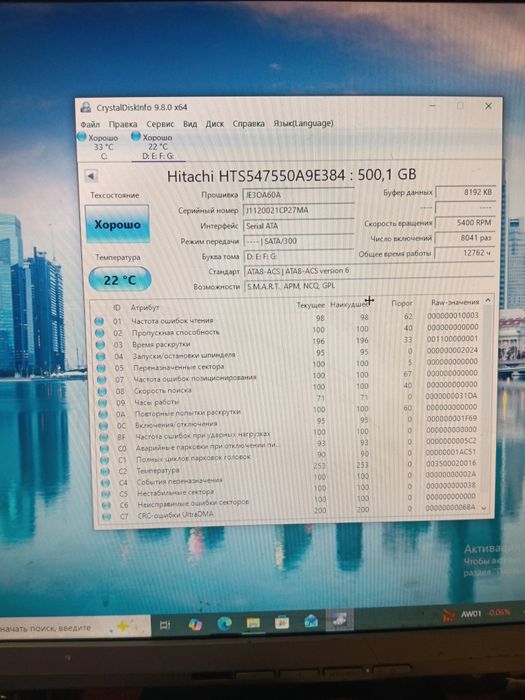Click the Буфер данных value 8192 KB
The height and width of the screenshot is (700, 525).
(465, 192)
